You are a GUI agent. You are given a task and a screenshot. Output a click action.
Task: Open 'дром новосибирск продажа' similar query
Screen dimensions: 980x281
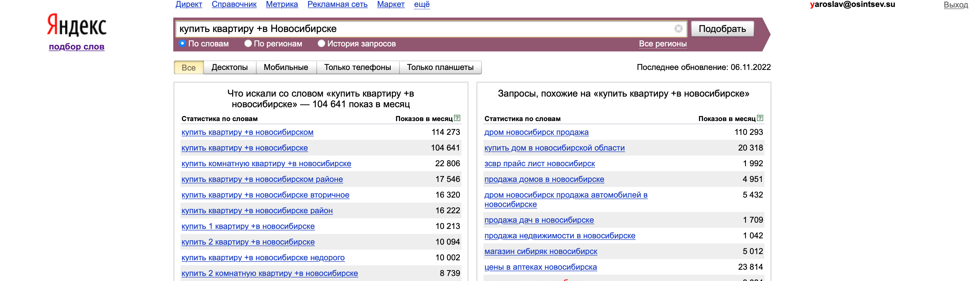pyautogui.click(x=536, y=132)
